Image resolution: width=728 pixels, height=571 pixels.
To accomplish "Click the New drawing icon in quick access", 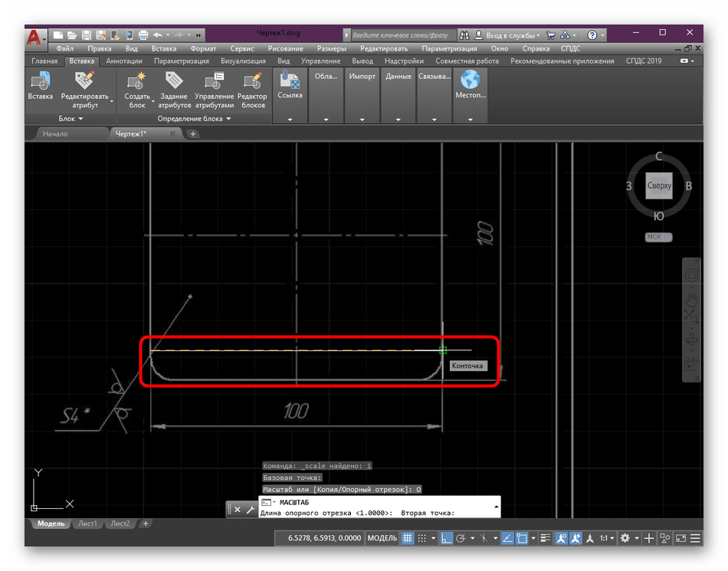I will (58, 34).
